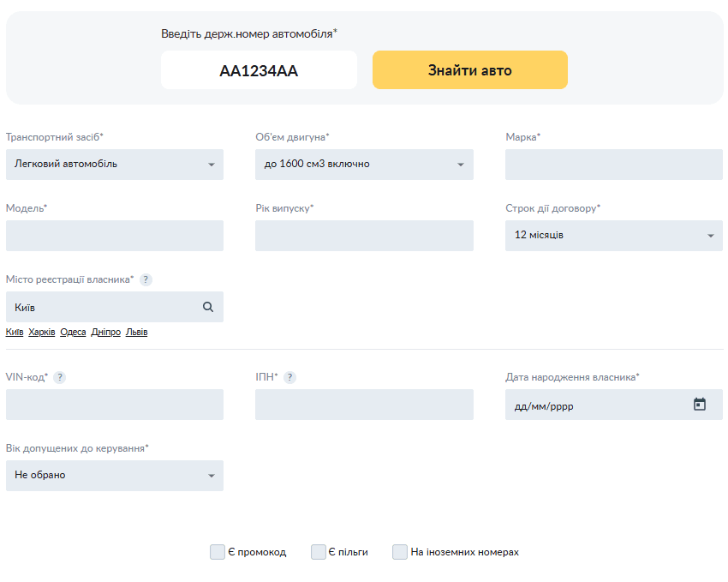Choose the Харків quick city link
The image size is (728, 582).
(x=42, y=333)
